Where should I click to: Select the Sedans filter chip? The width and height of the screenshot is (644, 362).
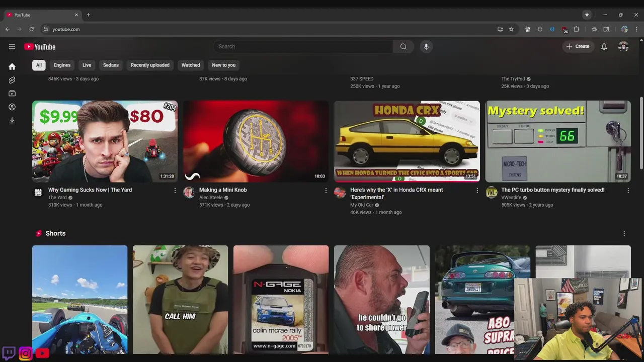111,65
